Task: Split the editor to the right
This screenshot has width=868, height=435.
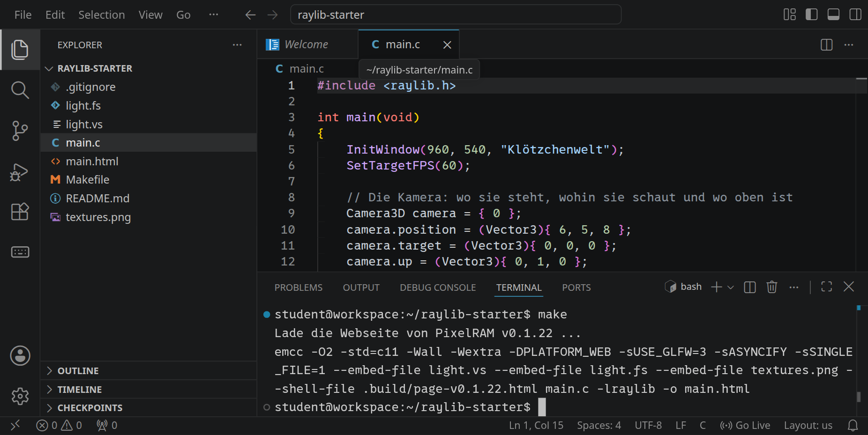Action: tap(827, 45)
